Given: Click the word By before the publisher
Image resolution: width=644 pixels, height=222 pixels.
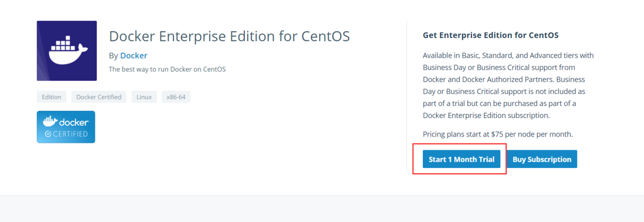Looking at the screenshot, I should 114,56.
